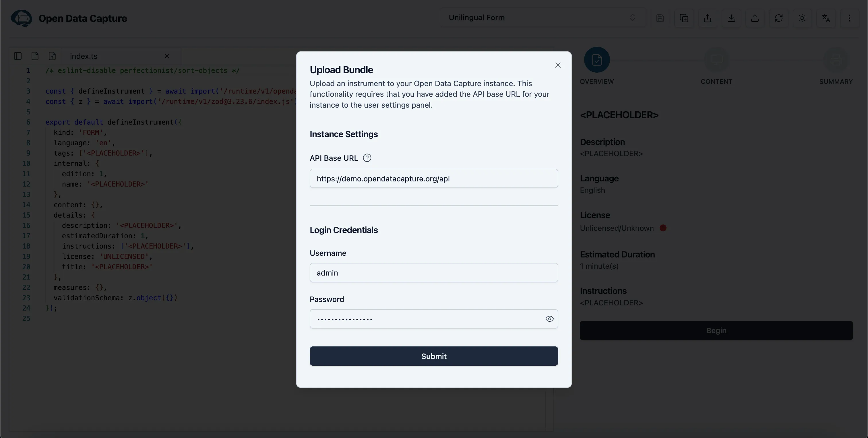Click the document overview panel icon
868x438 pixels.
[596, 59]
